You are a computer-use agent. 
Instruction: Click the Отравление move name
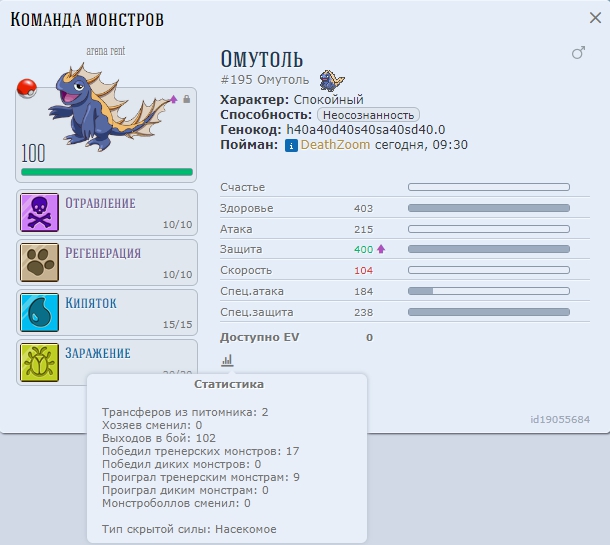click(x=100, y=203)
